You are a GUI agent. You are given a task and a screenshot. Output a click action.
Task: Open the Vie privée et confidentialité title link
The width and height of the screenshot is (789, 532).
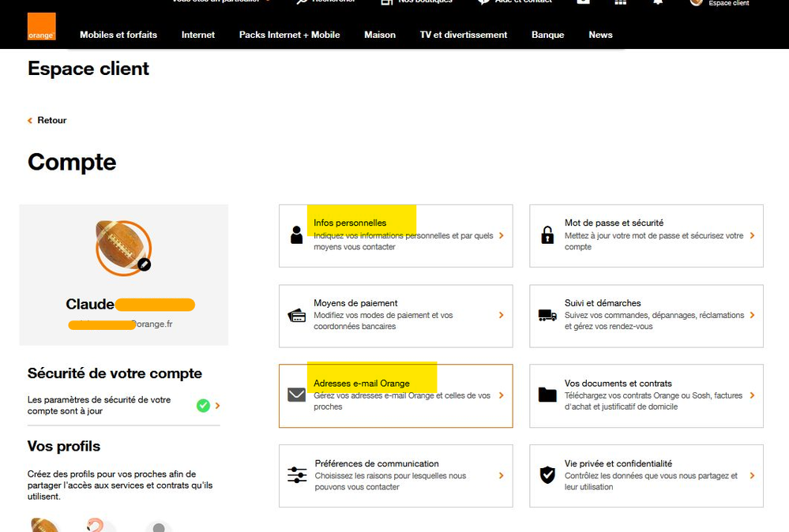(618, 463)
